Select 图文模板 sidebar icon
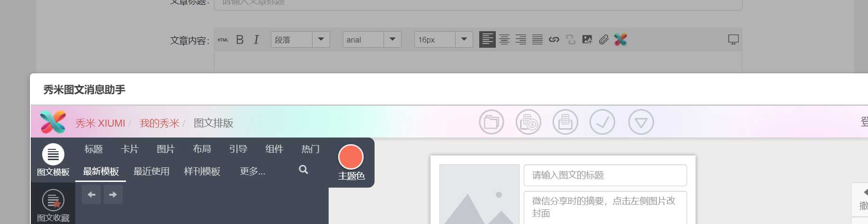 (53, 160)
